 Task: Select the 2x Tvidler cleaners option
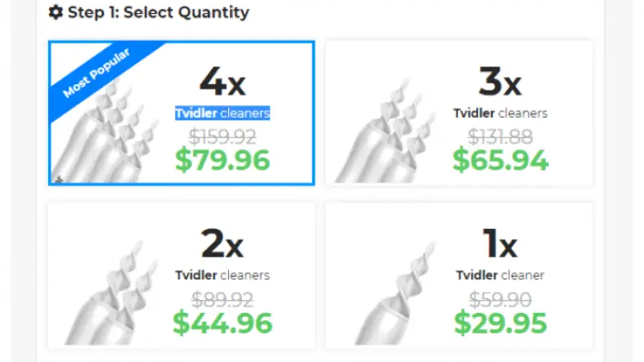(221, 244)
